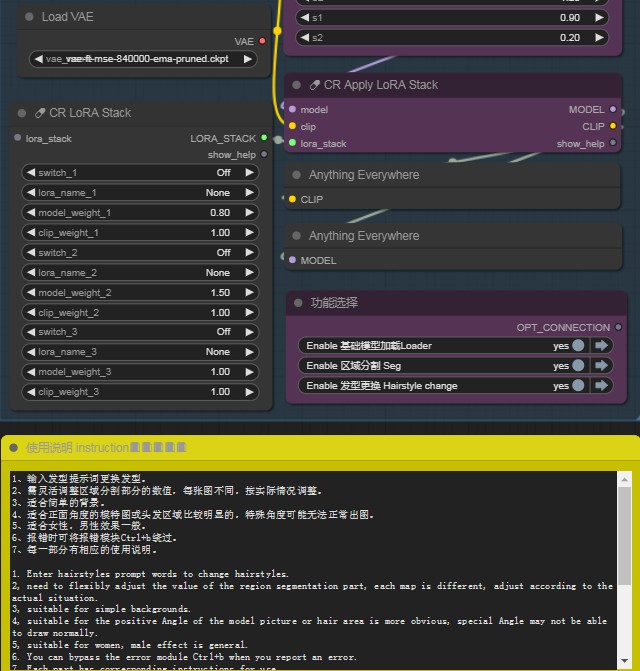Click show_help output on CR LoRA Stack
The height and width of the screenshot is (671, 640).
(264, 154)
